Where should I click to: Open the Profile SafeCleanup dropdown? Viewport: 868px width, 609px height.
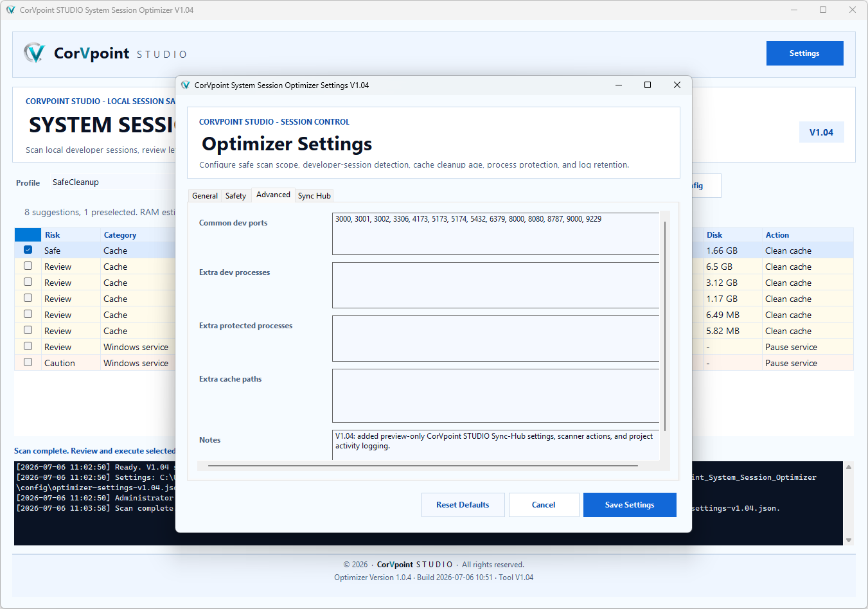(112, 182)
